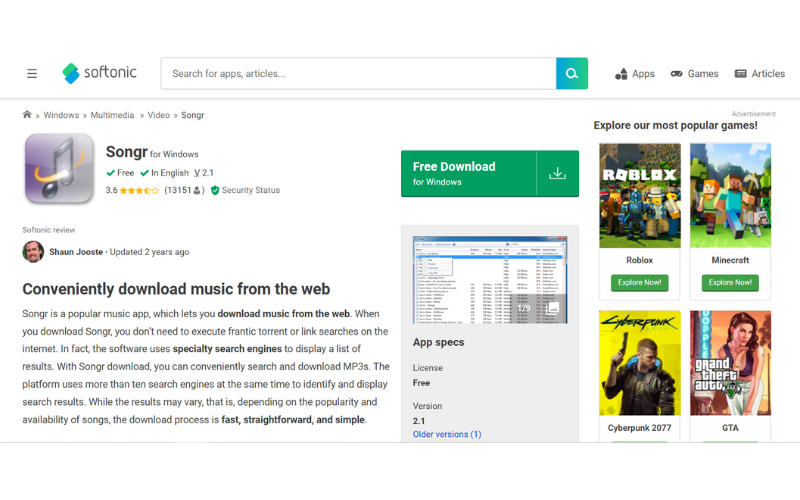Viewport: 800px width, 500px height.
Task: Click the Songr app icon
Action: (59, 168)
